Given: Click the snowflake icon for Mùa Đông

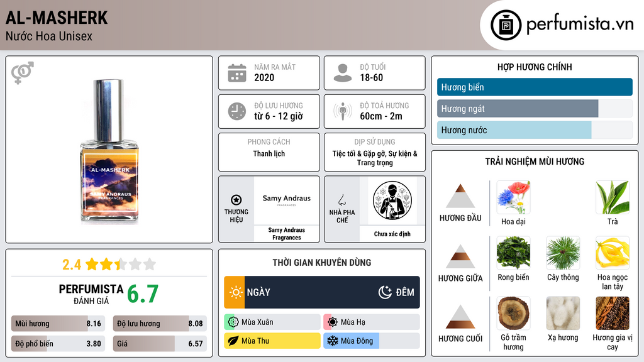Looking at the screenshot, I should tap(332, 341).
